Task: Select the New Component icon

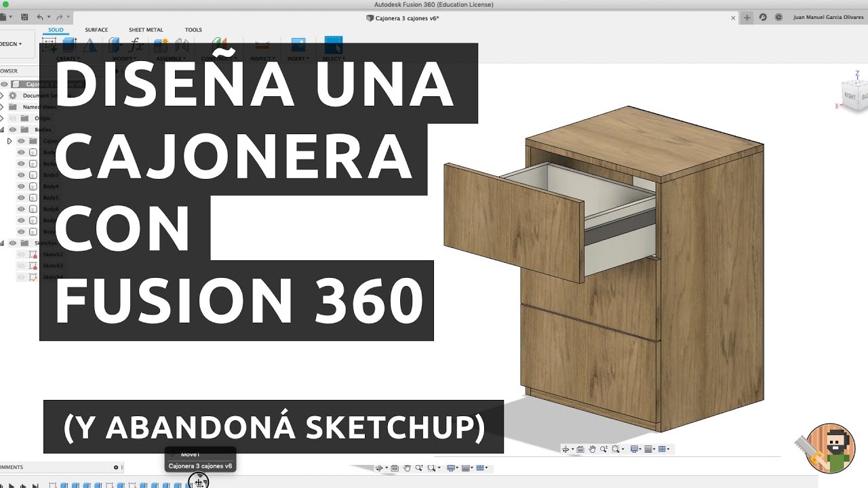Action: pyautogui.click(x=161, y=45)
